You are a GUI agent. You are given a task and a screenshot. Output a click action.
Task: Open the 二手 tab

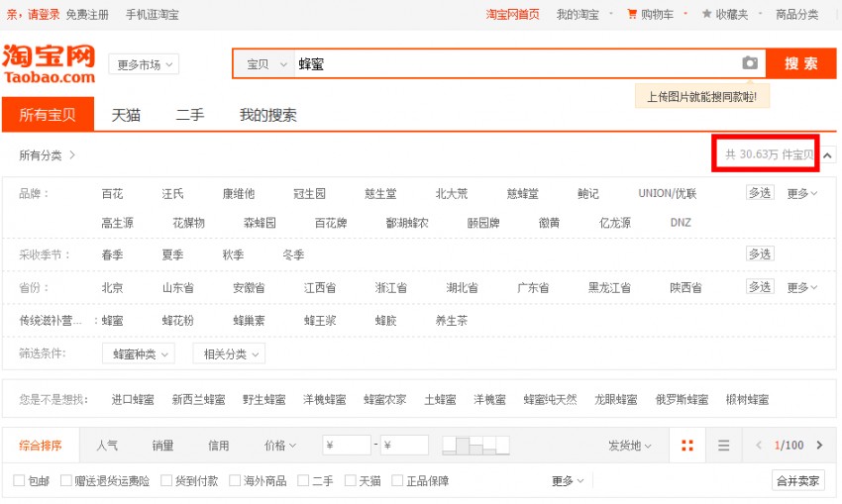[x=190, y=114]
